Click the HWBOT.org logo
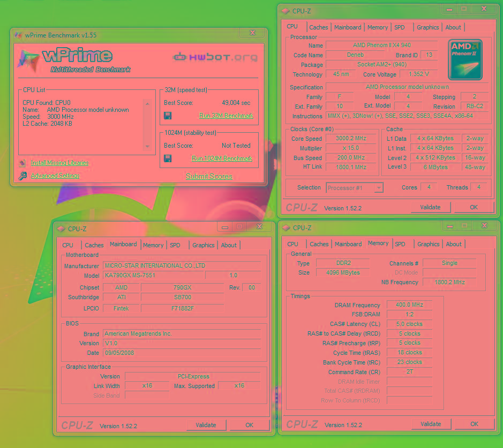 215,57
